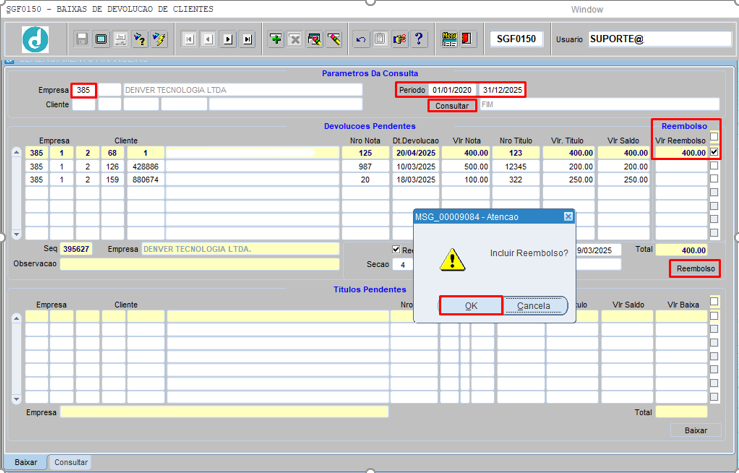Confirm the dialog by pressing OK
Image resolution: width=739 pixels, height=473 pixels.
point(470,306)
